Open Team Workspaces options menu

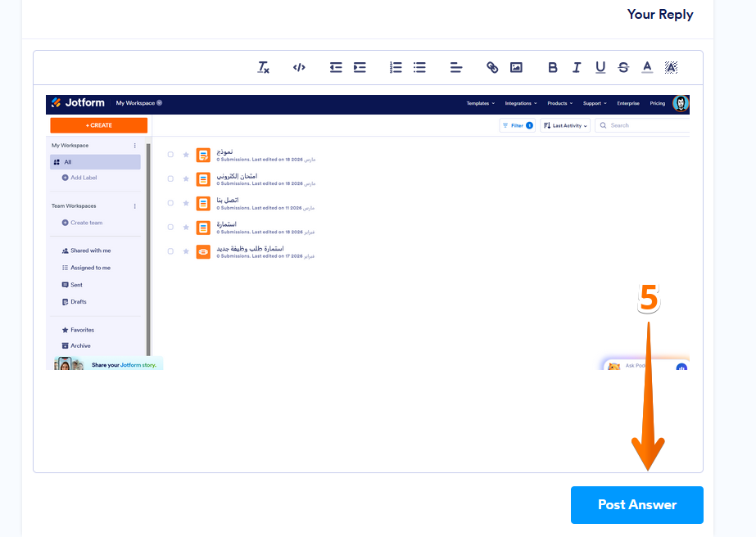[134, 205]
